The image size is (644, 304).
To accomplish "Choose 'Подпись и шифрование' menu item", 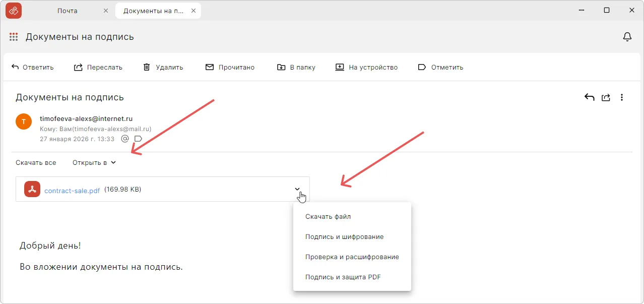I will click(x=344, y=236).
